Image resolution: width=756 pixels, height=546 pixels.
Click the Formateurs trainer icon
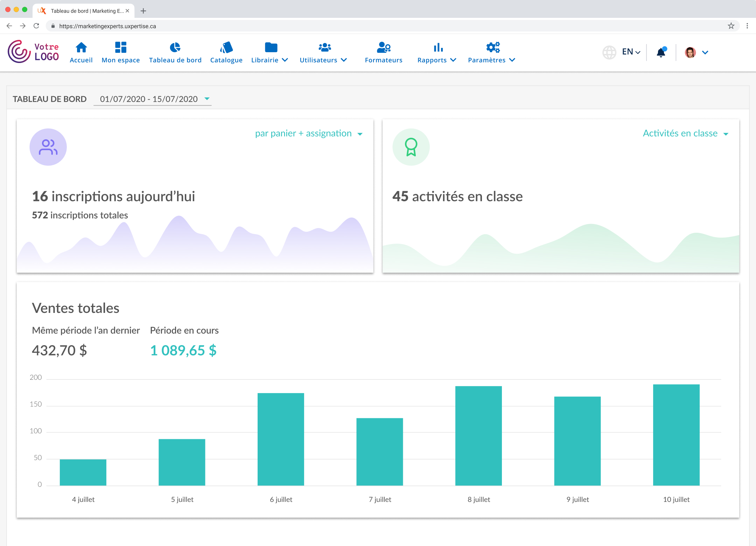click(384, 47)
